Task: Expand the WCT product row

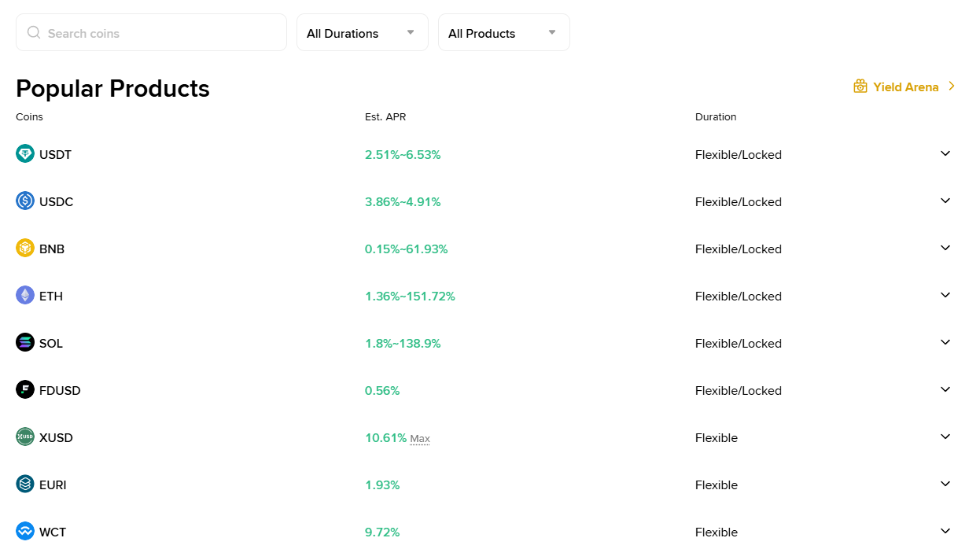Action: [x=945, y=531]
